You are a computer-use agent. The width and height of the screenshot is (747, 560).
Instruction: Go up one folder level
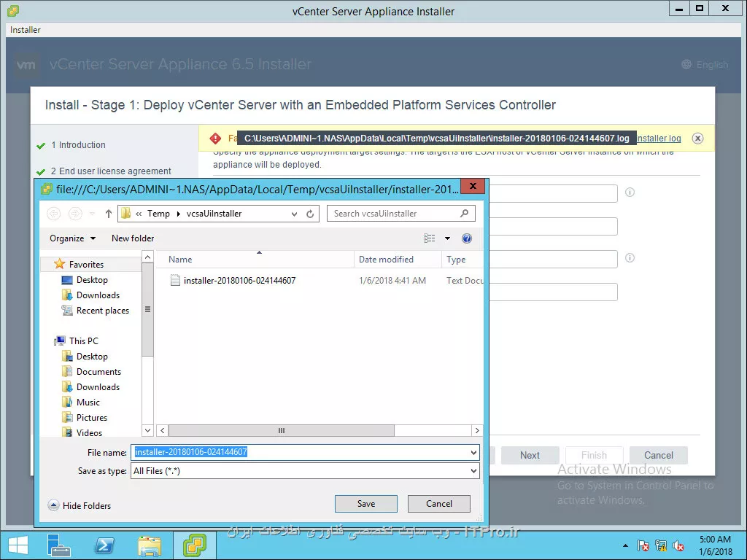109,214
